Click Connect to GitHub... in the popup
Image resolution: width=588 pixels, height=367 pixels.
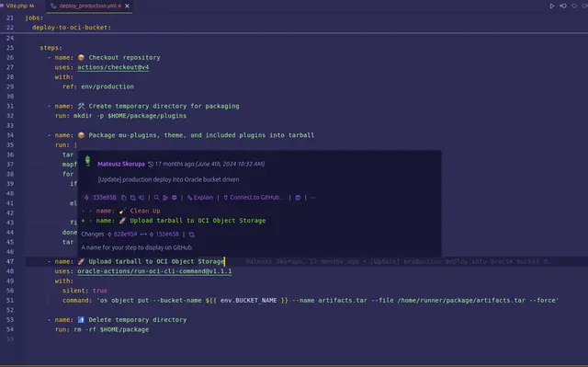(256, 198)
